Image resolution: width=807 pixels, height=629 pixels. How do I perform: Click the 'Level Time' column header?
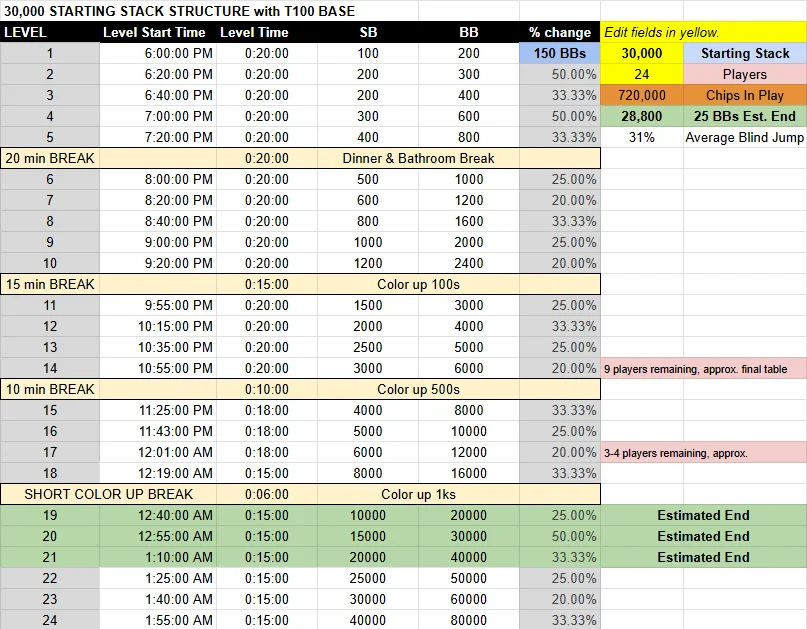[x=267, y=32]
